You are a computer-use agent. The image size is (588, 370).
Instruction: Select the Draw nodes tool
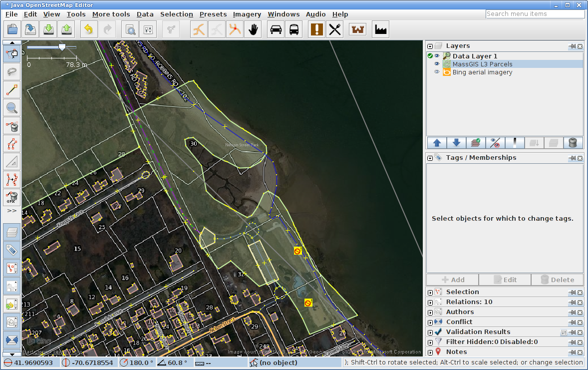click(12, 90)
